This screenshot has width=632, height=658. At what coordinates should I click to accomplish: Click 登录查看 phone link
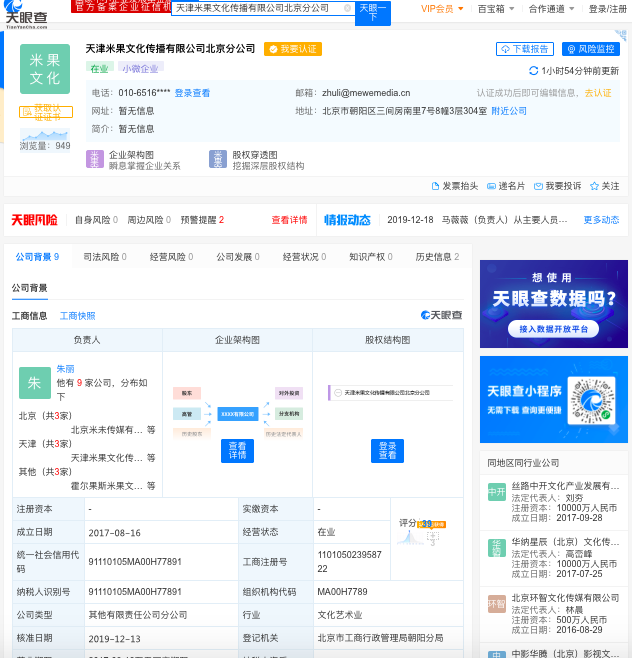pos(192,93)
